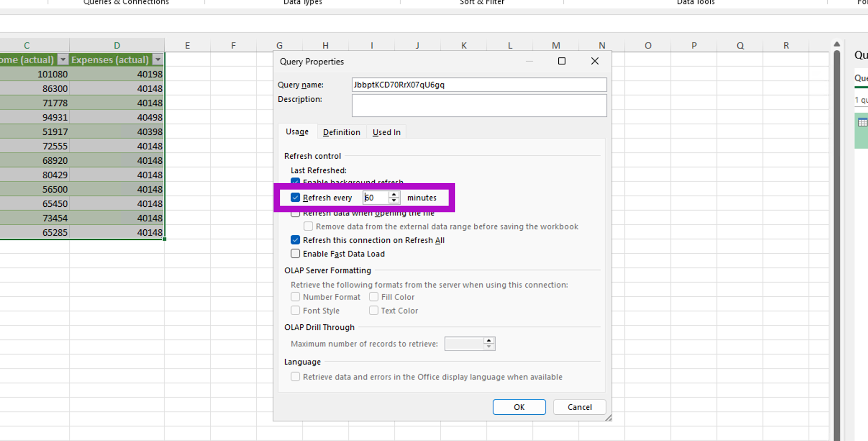The height and width of the screenshot is (441, 868).
Task: Disable 'Enable background refresh'
Action: (295, 182)
